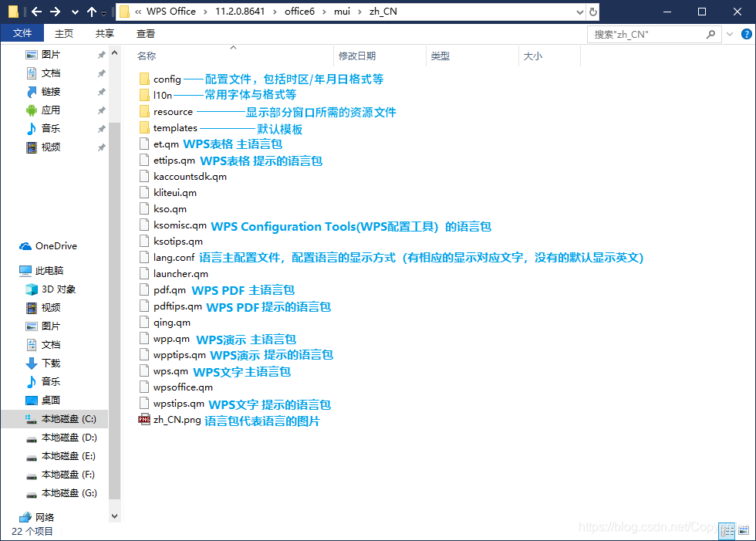The width and height of the screenshot is (756, 541).
Task: Select the qing.qm file
Action: pos(171,323)
